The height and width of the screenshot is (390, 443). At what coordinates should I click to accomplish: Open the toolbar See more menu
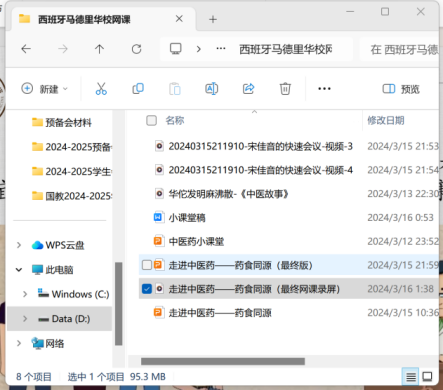tap(324, 89)
